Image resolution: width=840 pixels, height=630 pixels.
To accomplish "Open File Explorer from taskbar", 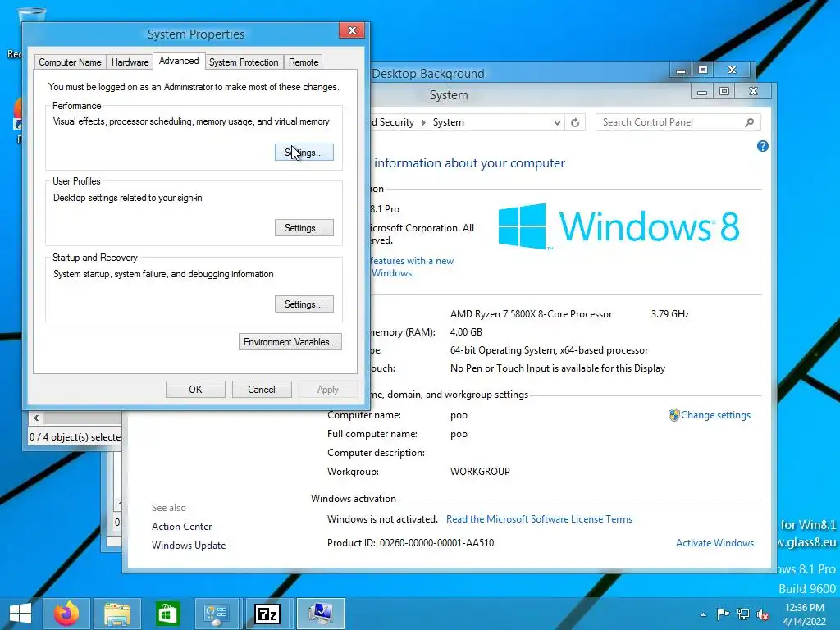I will 117,614.
